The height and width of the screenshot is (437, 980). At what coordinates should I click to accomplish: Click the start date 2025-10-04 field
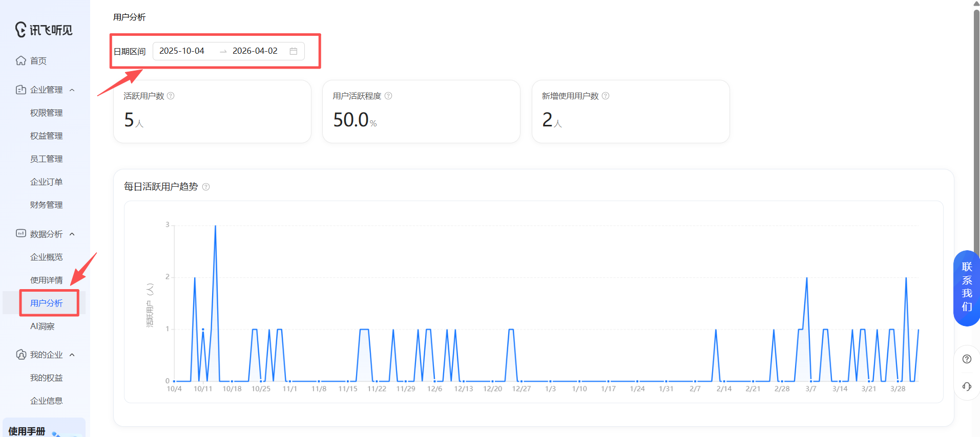[x=182, y=51]
